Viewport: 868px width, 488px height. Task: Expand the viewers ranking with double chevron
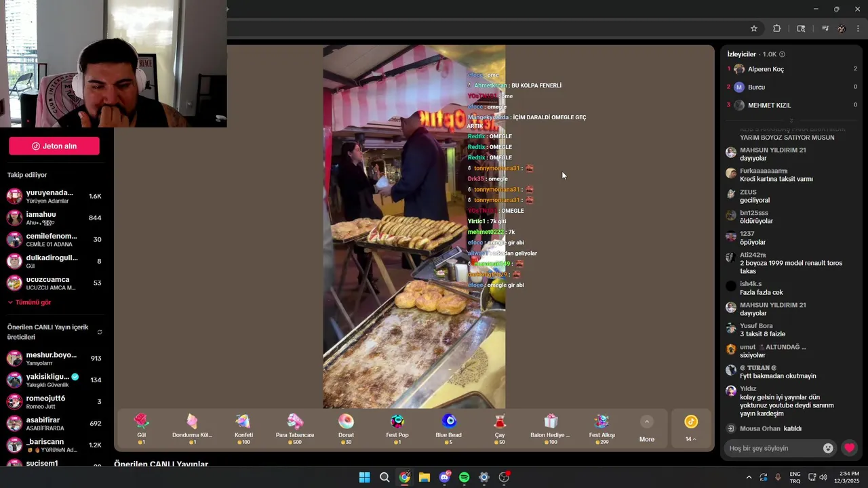791,120
